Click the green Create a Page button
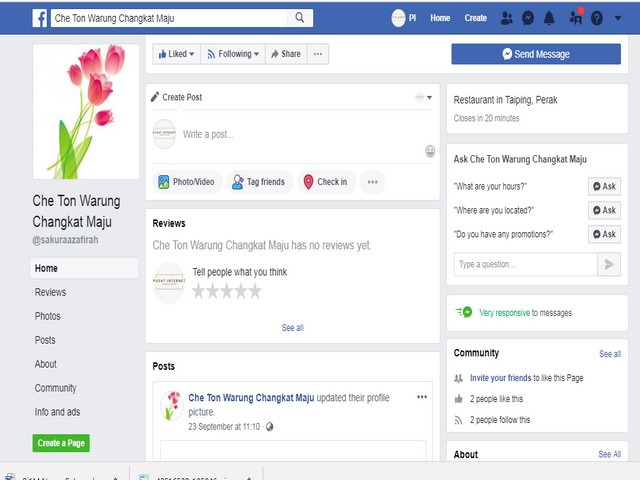This screenshot has height=480, width=640. 63,443
